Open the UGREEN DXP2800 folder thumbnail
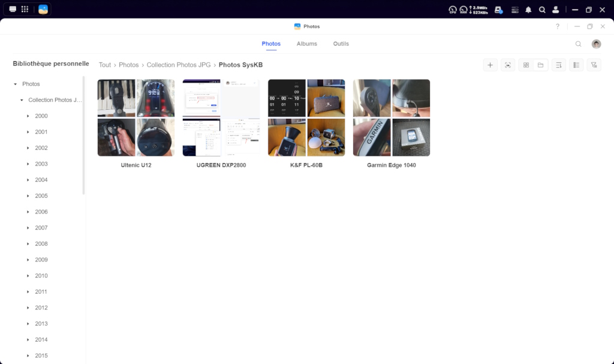The height and width of the screenshot is (364, 614). point(221,118)
